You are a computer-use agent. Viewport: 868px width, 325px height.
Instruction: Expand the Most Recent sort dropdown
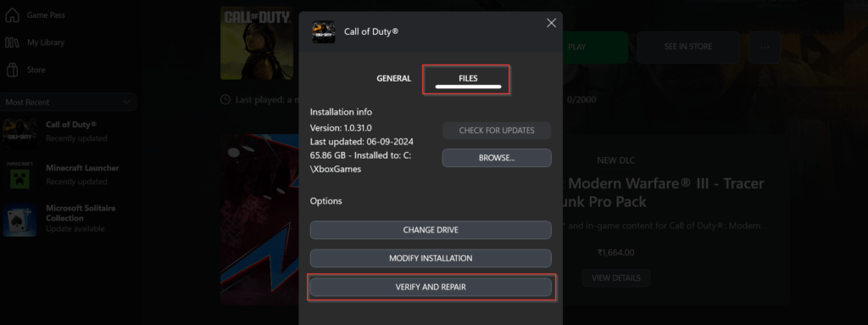(68, 102)
